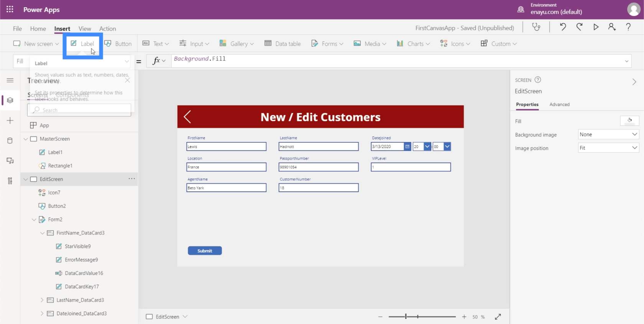Redo the last action

580,27
